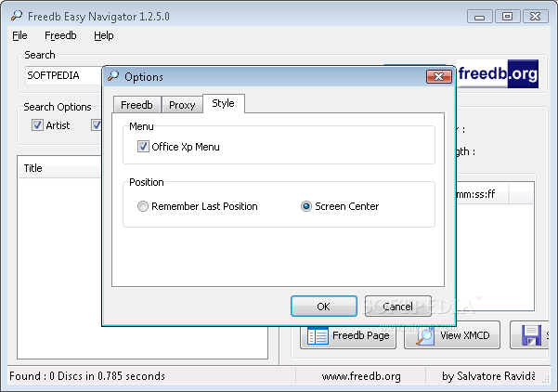Switch to the Freedb tab in Options
The image size is (558, 392).
[x=136, y=105]
